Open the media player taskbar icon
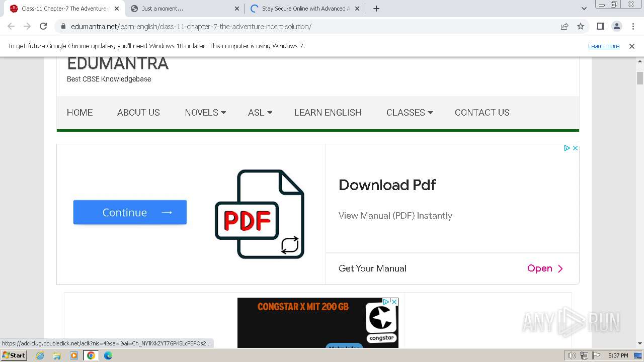Viewport: 644px width, 362px height. [x=74, y=355]
